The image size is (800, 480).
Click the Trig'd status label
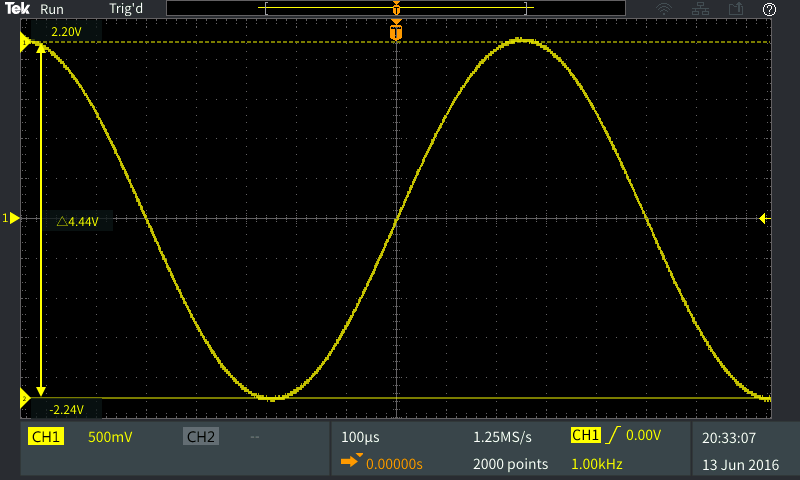click(125, 9)
